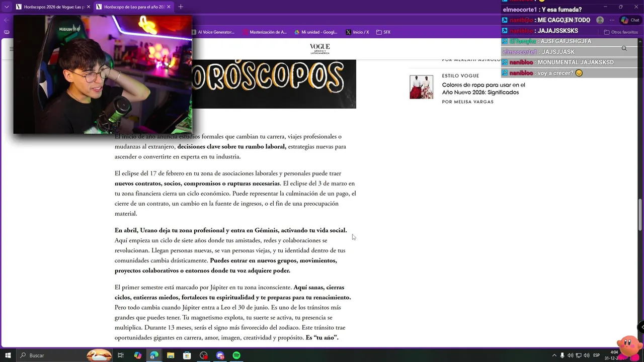Open the SFX bookmarks folder

click(383, 32)
